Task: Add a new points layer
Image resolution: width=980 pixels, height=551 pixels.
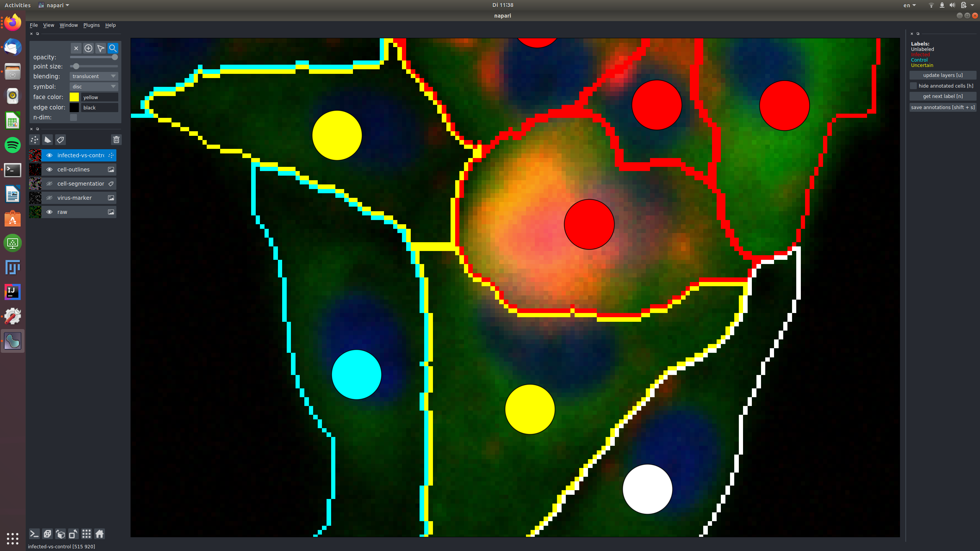Action: coord(34,140)
